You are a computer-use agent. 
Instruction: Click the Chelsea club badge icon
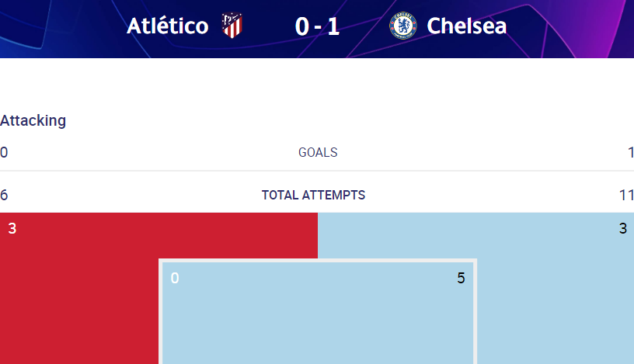click(402, 26)
